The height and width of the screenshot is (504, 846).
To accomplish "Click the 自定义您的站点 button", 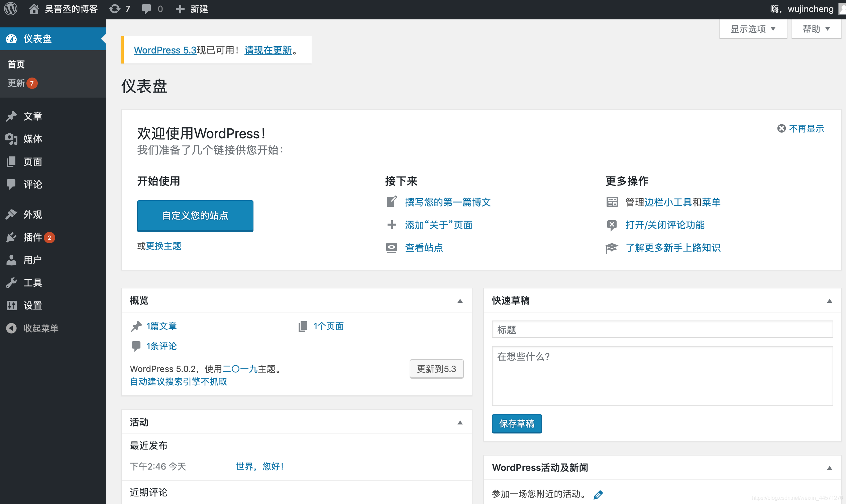I will 195,216.
